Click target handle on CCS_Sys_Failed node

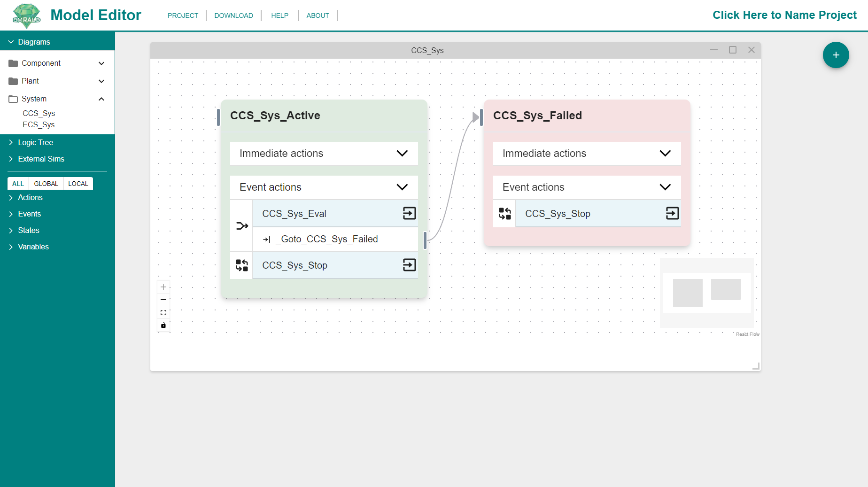(x=481, y=117)
